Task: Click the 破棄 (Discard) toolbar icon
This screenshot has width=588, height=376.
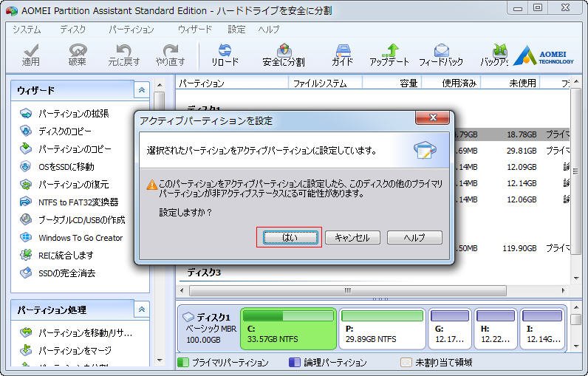Action: [78, 55]
